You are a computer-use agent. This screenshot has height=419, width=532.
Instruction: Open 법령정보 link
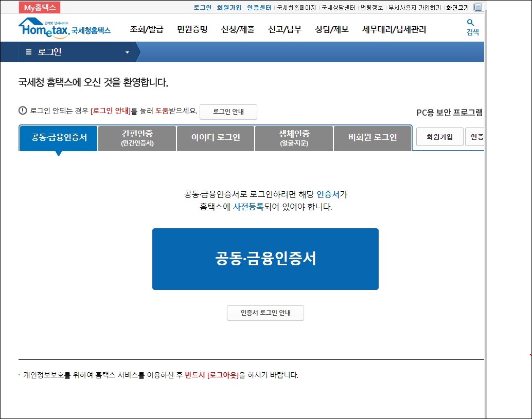click(x=372, y=8)
